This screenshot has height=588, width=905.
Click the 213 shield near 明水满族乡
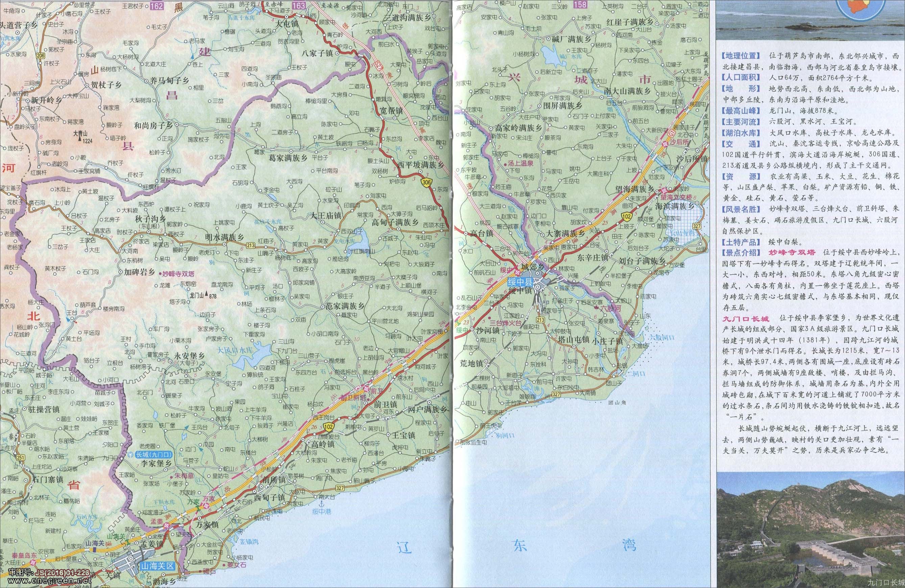(251, 246)
